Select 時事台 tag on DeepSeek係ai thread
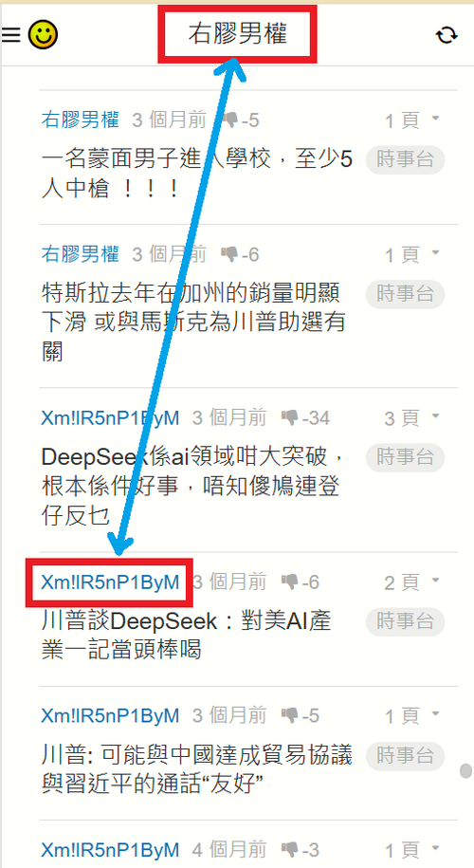Viewport: 474px width, 868px height. 406,457
